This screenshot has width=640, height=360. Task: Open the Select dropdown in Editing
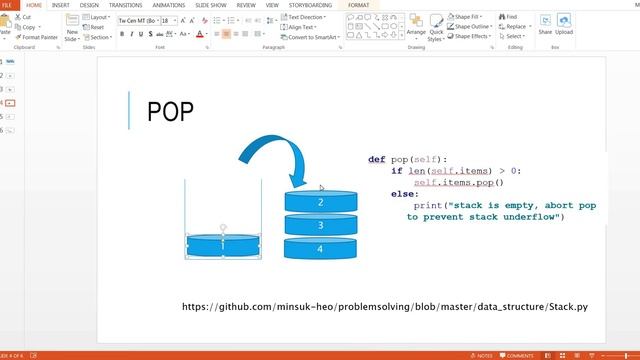click(x=512, y=36)
